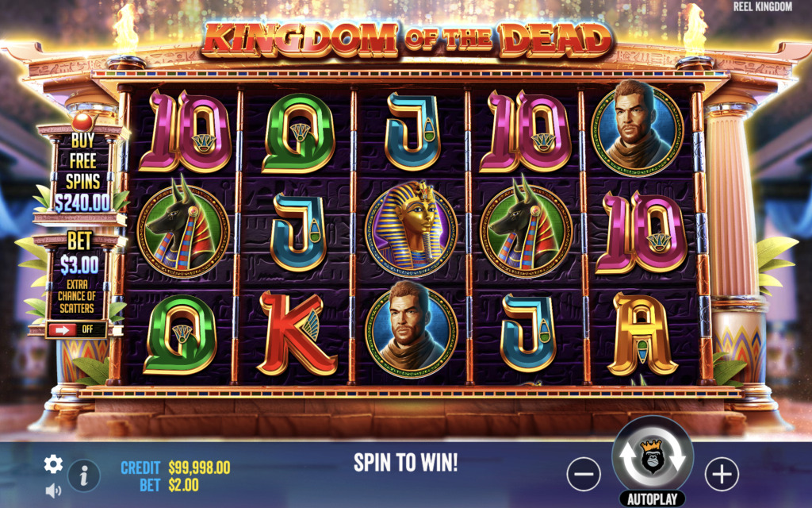Viewport: 812px width, 508px height.
Task: Click the Anubis symbol on the fourth reel
Action: 525,228
